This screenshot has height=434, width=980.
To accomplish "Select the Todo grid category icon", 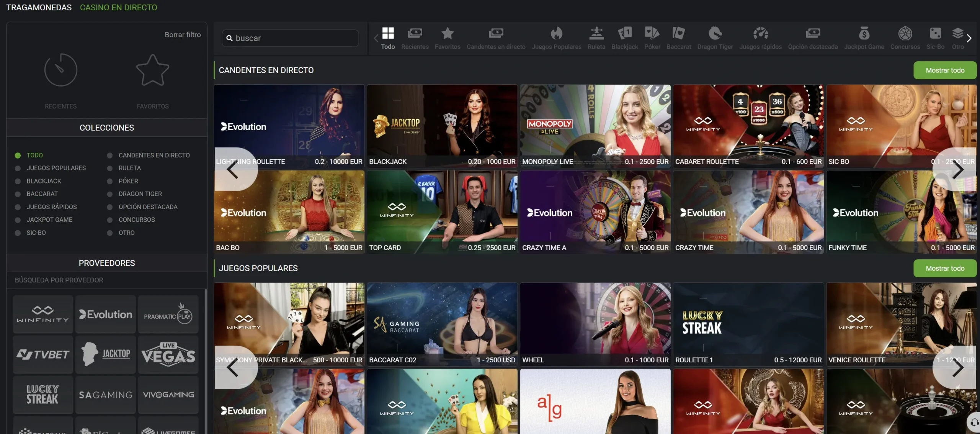I will coord(388,33).
